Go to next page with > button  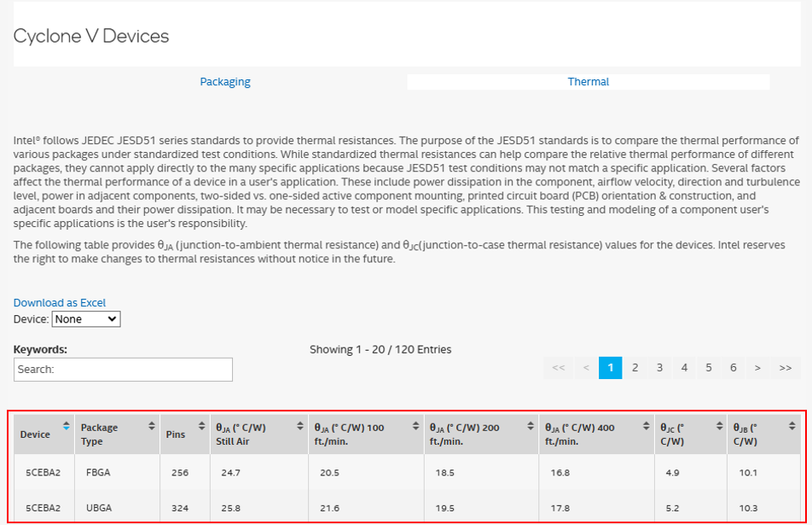click(x=757, y=368)
